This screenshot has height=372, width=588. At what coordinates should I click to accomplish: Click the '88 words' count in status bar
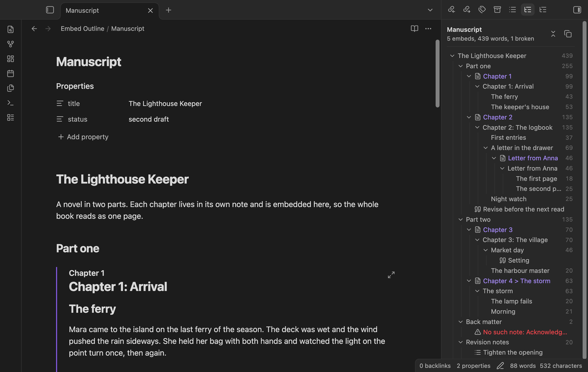[x=523, y=366]
